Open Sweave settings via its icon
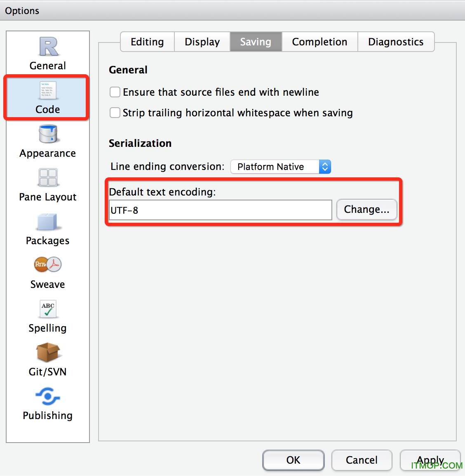465x476 pixels. coord(47,264)
